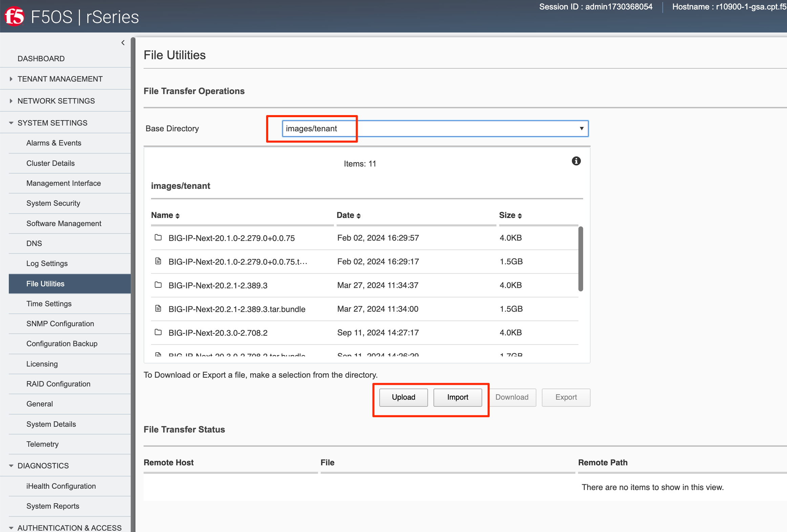Open Telemetry settings
This screenshot has width=787, height=532.
coord(42,444)
